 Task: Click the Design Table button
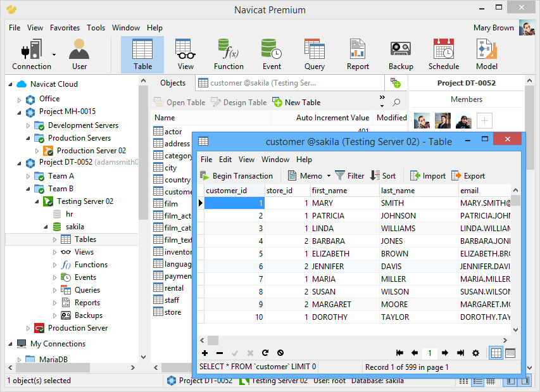pyautogui.click(x=239, y=103)
